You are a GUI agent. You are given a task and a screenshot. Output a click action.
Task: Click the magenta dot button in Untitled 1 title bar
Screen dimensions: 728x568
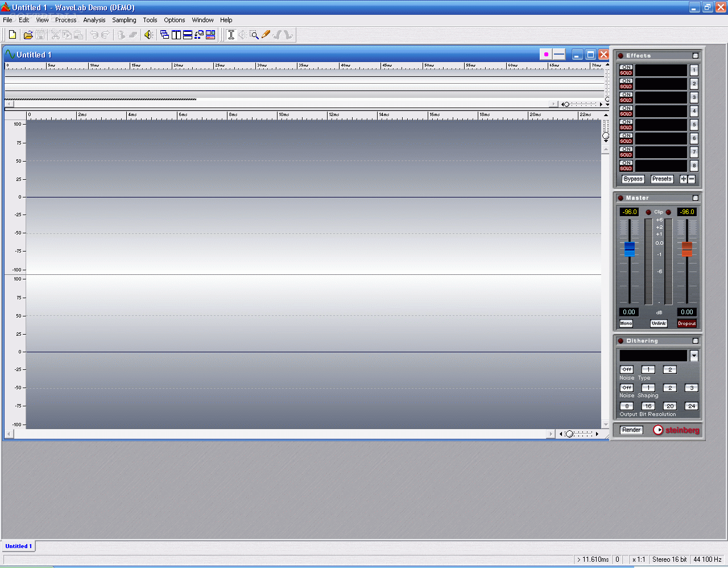point(546,55)
